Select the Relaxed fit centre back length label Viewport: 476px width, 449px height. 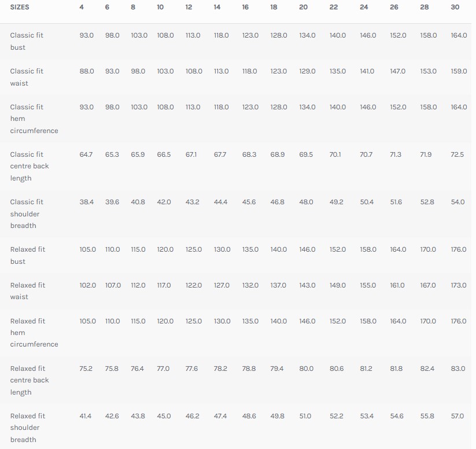pyautogui.click(x=29, y=380)
